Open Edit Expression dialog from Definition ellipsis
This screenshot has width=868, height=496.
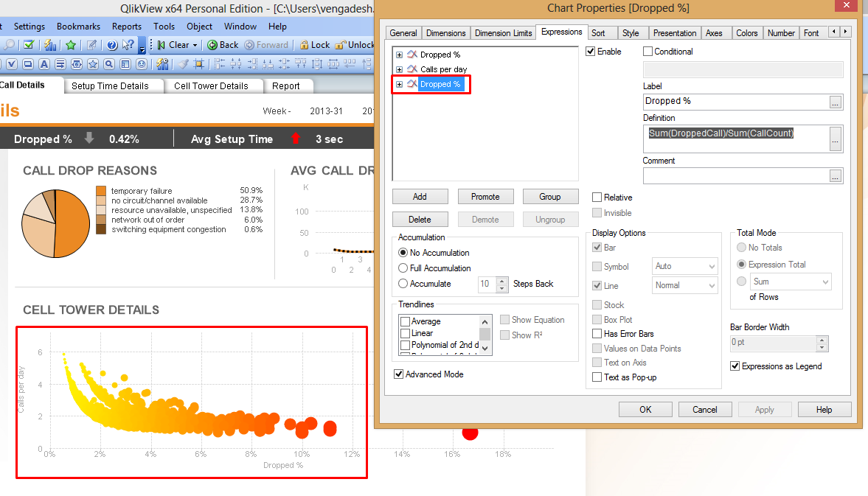point(836,139)
